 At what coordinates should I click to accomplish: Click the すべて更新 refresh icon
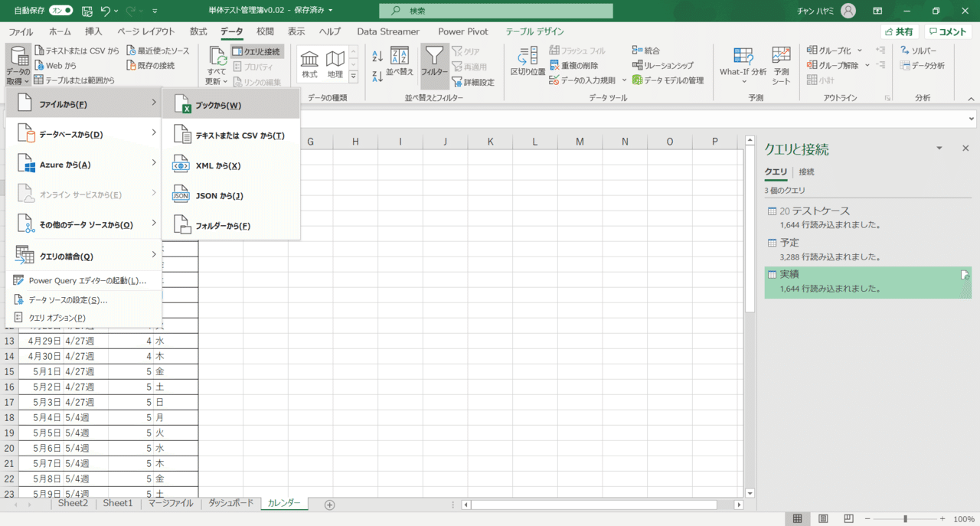tap(216, 57)
